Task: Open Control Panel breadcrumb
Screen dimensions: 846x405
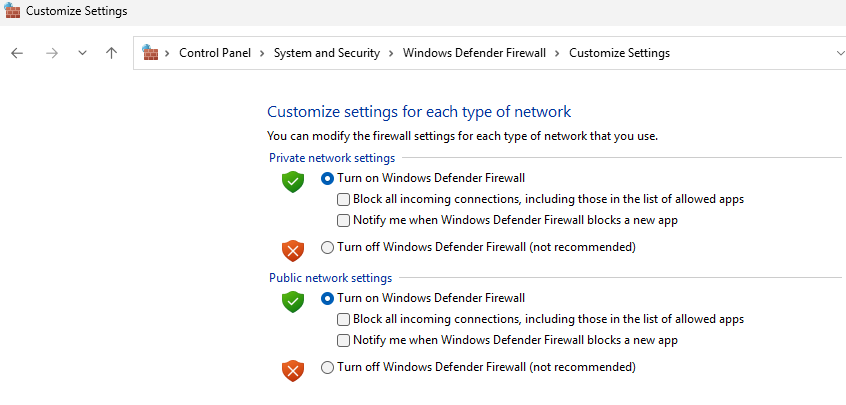Action: (x=215, y=53)
